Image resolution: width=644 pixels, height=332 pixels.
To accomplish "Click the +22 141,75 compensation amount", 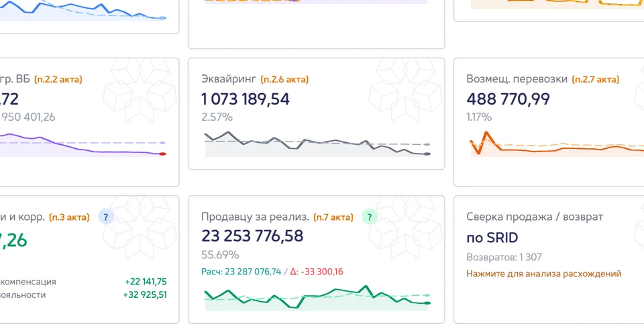I will pos(146,282).
